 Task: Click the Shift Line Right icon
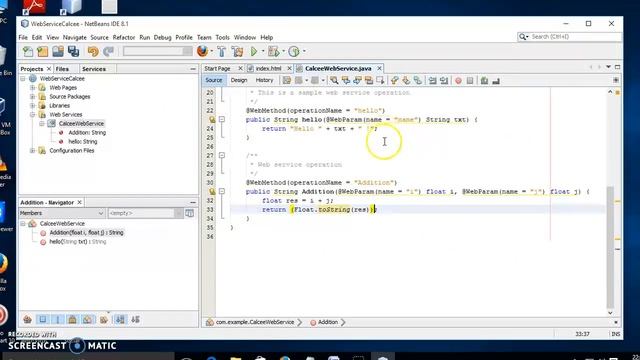444,80
